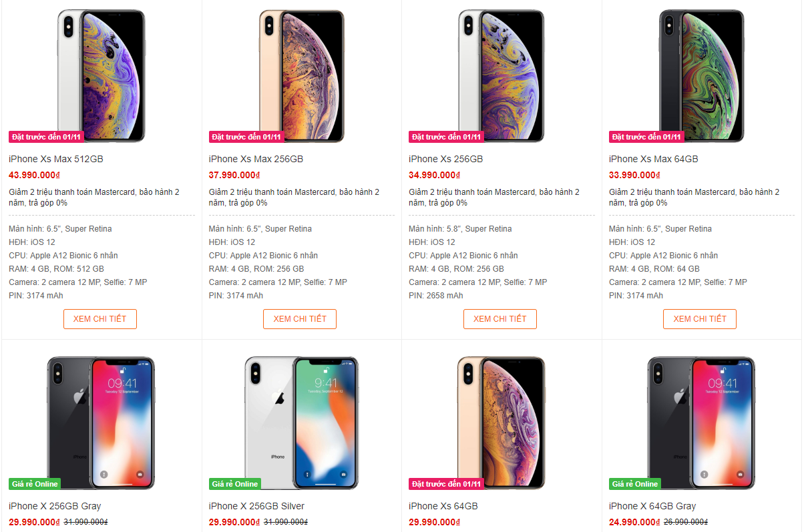Image resolution: width=806 pixels, height=532 pixels.
Task: Open the iPhone X 256GB Silver photo
Action: click(301, 423)
